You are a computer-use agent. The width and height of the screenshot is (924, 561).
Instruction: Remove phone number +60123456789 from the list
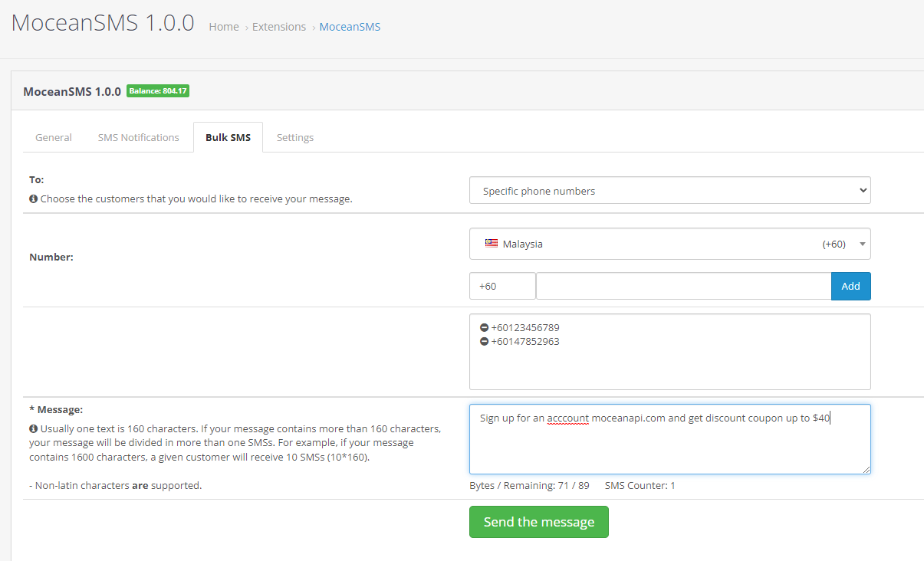tap(483, 327)
